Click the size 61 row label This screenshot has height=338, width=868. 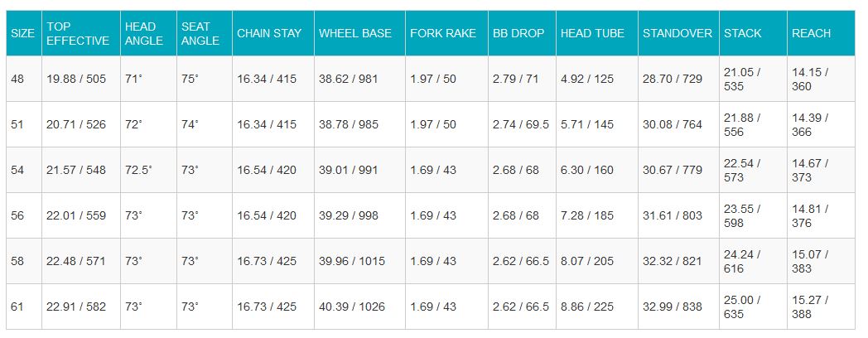pyautogui.click(x=18, y=307)
